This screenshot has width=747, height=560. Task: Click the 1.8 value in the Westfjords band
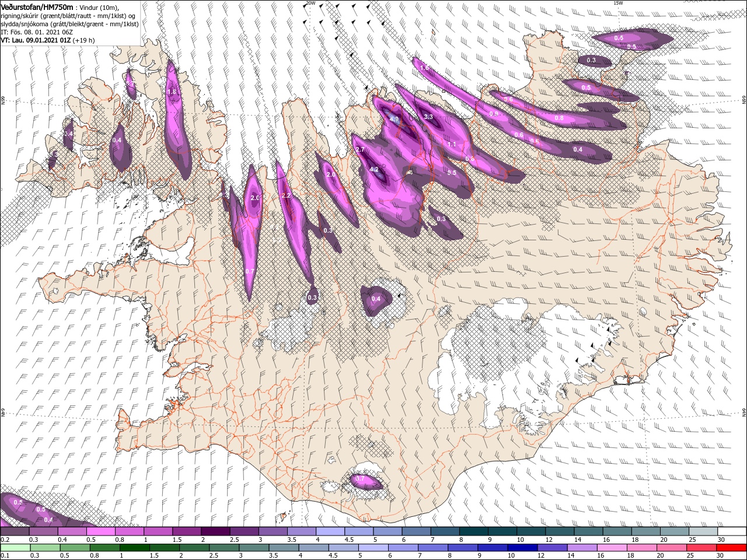172,92
